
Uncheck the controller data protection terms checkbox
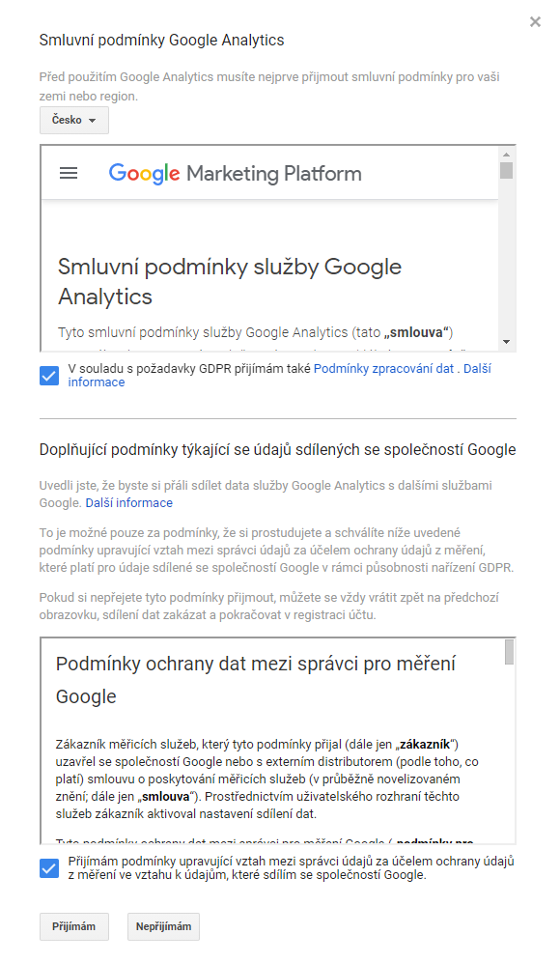click(49, 867)
